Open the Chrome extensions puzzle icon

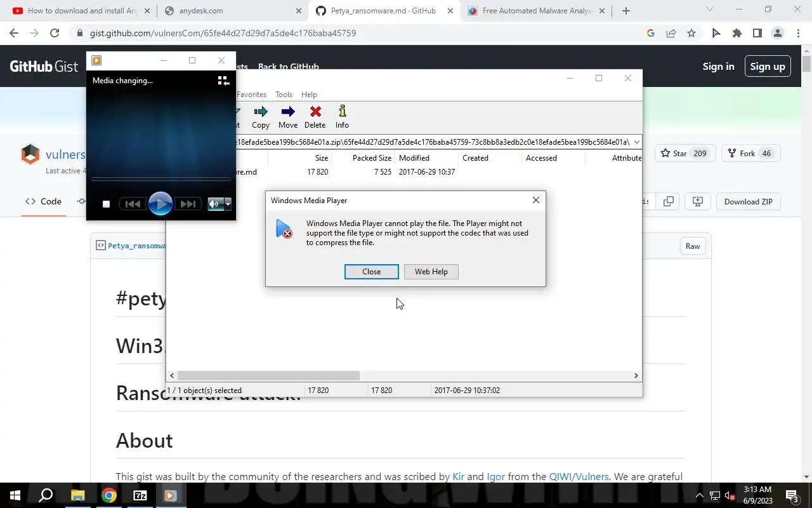coord(737,33)
